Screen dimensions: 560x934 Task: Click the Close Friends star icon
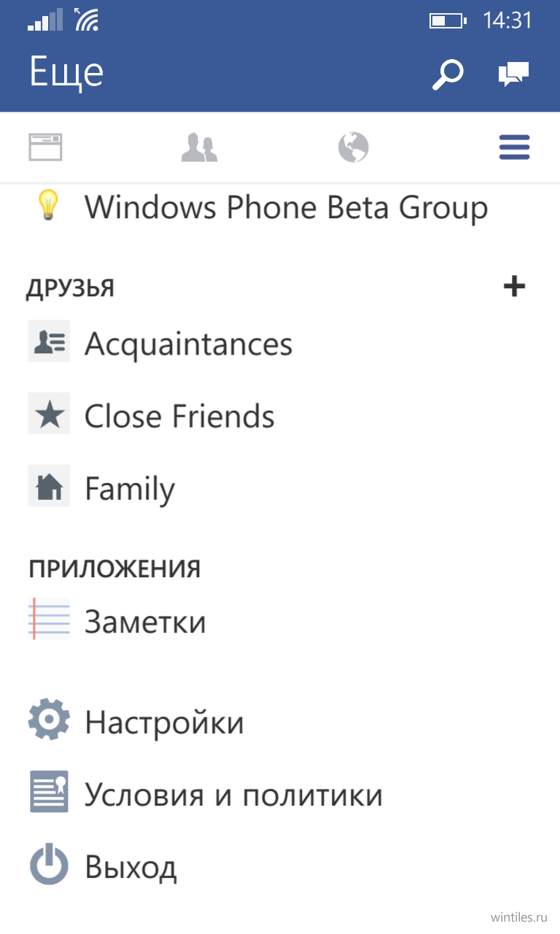(x=49, y=414)
